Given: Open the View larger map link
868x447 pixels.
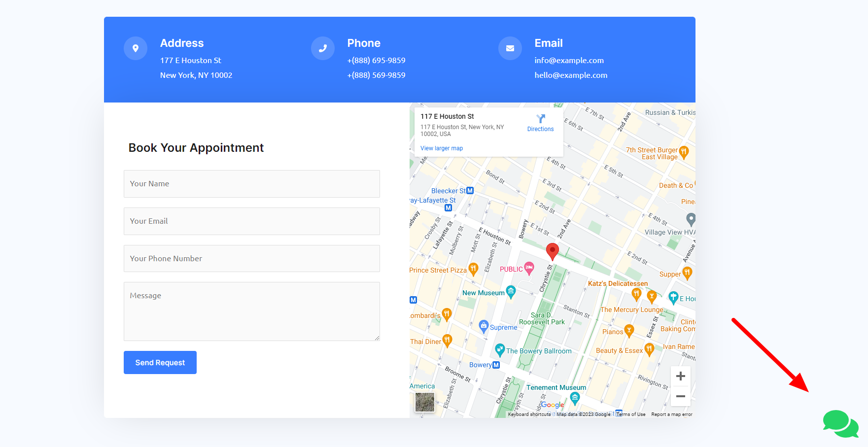Looking at the screenshot, I should (x=442, y=148).
